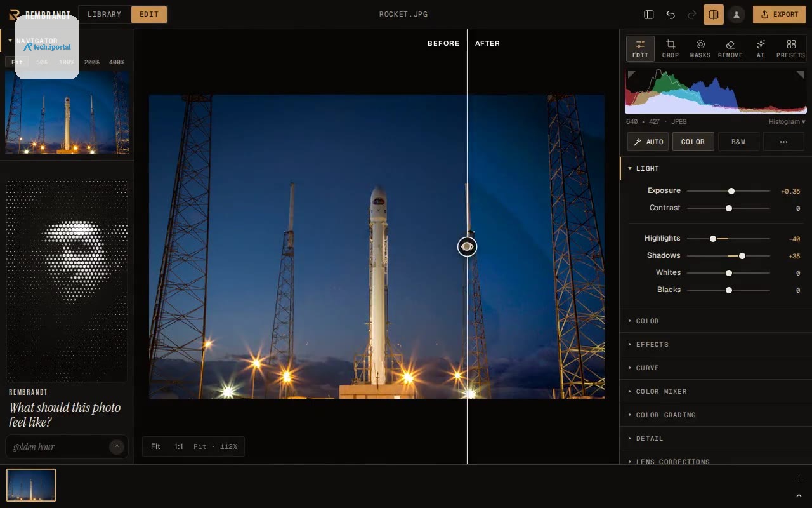Switch treatment to Color

(x=693, y=142)
